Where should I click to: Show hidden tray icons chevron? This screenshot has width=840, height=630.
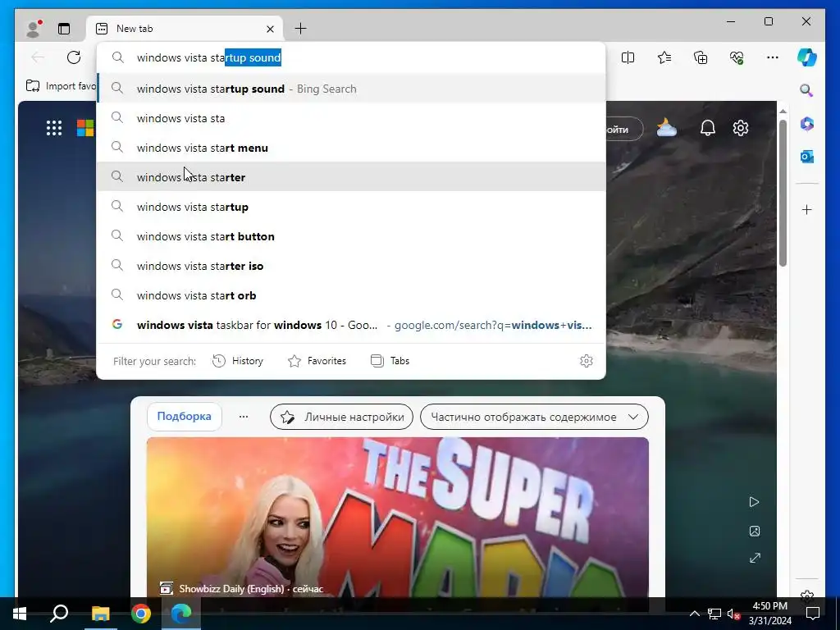(x=694, y=614)
